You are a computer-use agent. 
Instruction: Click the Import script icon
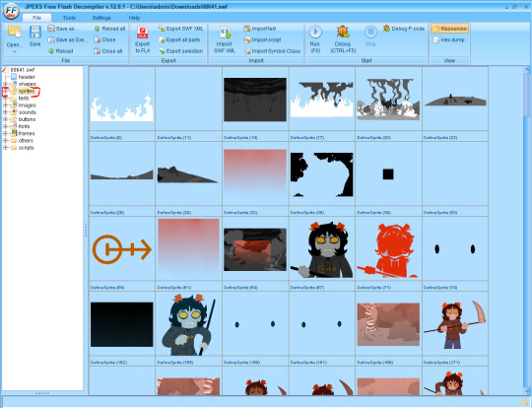click(247, 39)
